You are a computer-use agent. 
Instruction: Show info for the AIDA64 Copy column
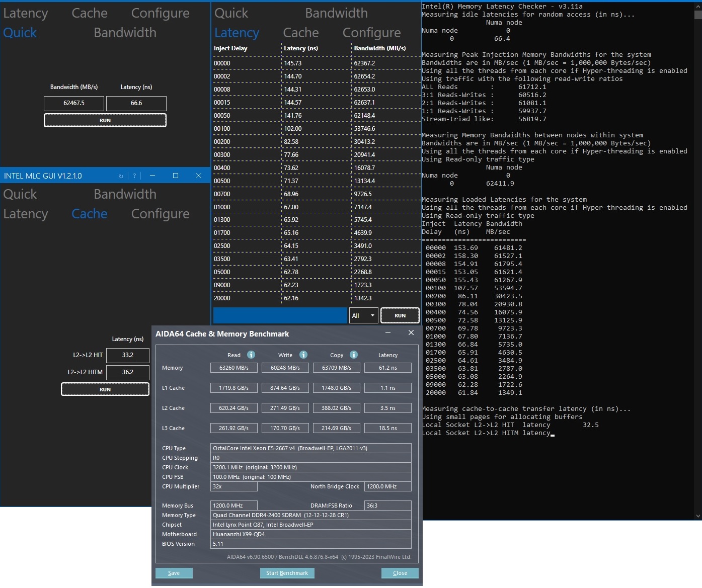pyautogui.click(x=354, y=355)
